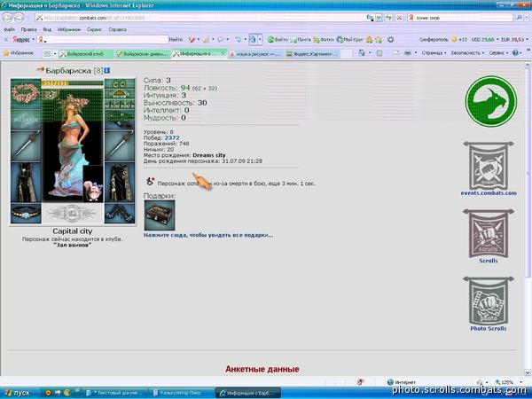Open the Пуск start button
Image resolution: width=532 pixels, height=399 pixels.
[x=18, y=393]
